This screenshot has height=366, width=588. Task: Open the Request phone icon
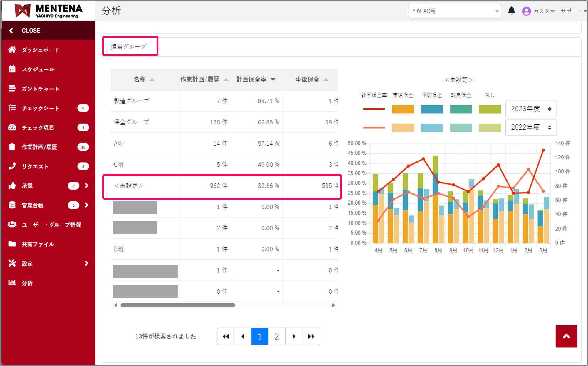pyautogui.click(x=12, y=166)
